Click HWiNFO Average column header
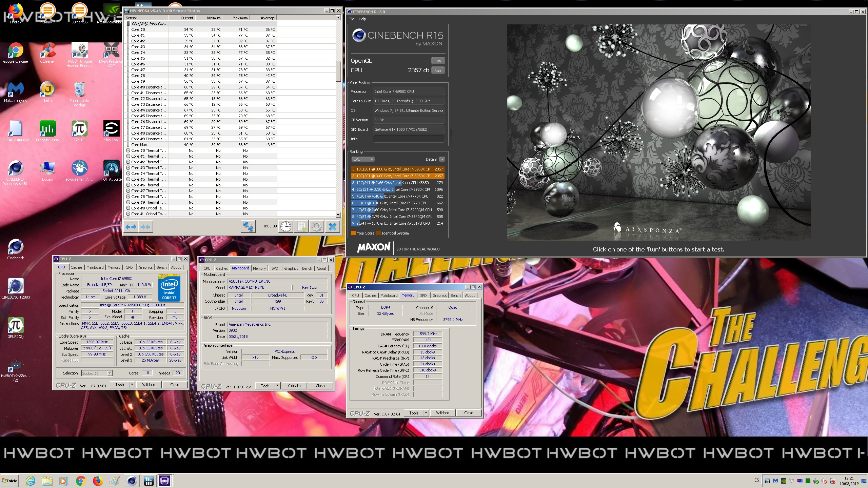This screenshot has width=868, height=488. pyautogui.click(x=263, y=18)
